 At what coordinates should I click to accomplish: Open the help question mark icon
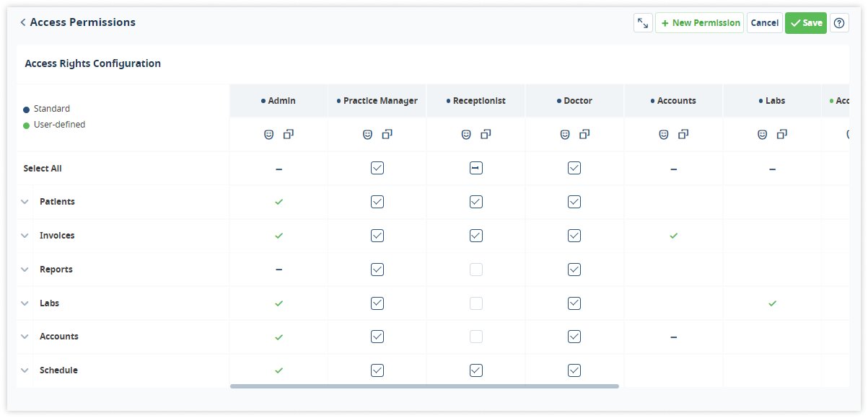coord(839,23)
